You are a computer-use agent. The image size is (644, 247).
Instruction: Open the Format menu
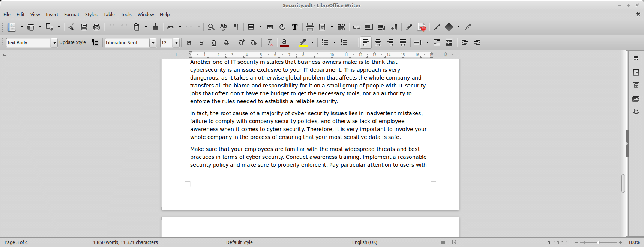coord(72,14)
